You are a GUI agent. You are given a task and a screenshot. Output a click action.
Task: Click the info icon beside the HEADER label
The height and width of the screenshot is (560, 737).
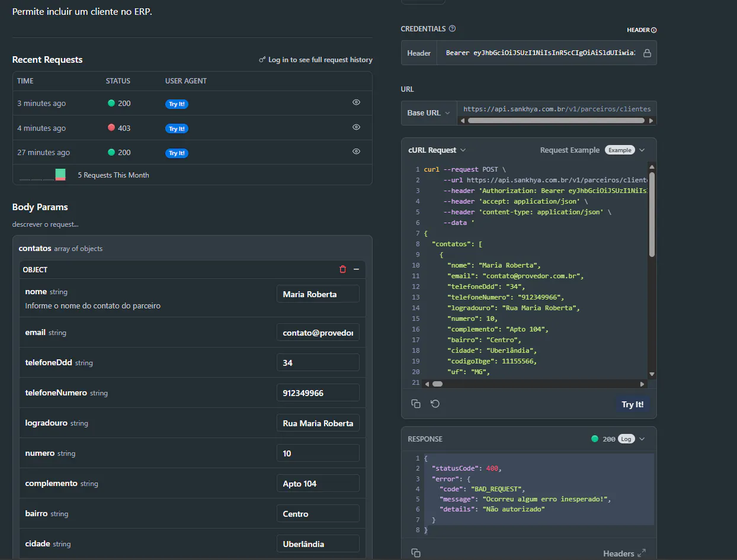pos(654,30)
